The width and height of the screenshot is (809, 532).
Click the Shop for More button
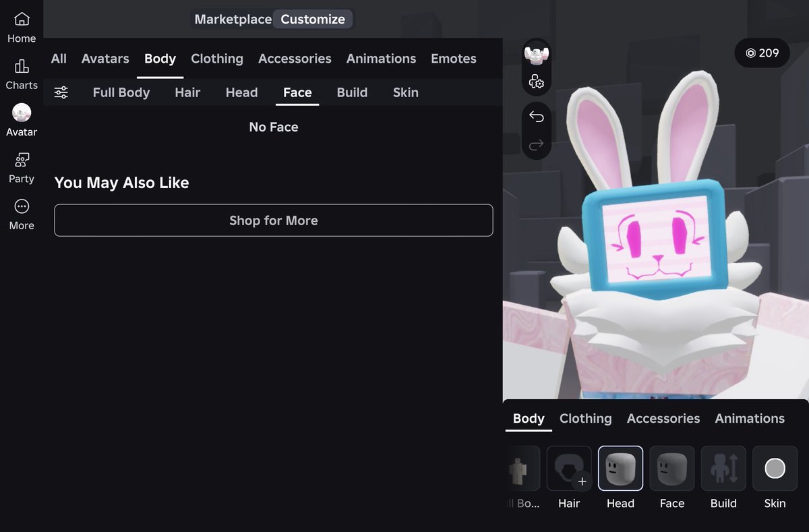click(x=274, y=220)
